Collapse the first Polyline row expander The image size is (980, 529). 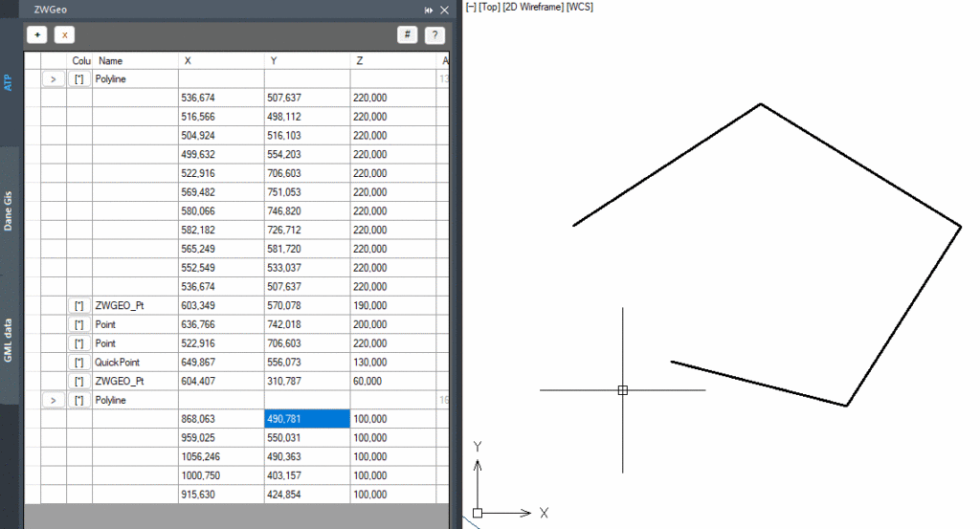pyautogui.click(x=54, y=79)
